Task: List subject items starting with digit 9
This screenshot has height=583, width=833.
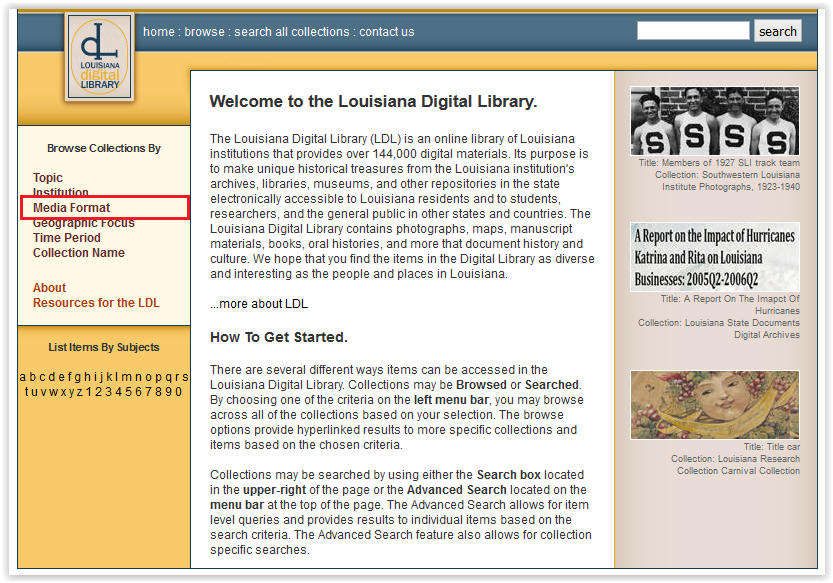Action: 169,392
